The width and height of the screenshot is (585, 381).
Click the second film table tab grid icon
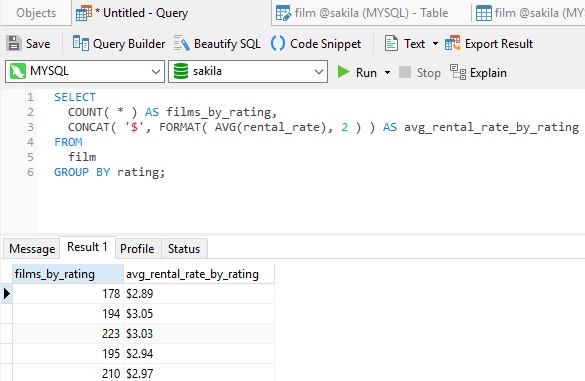(x=484, y=13)
